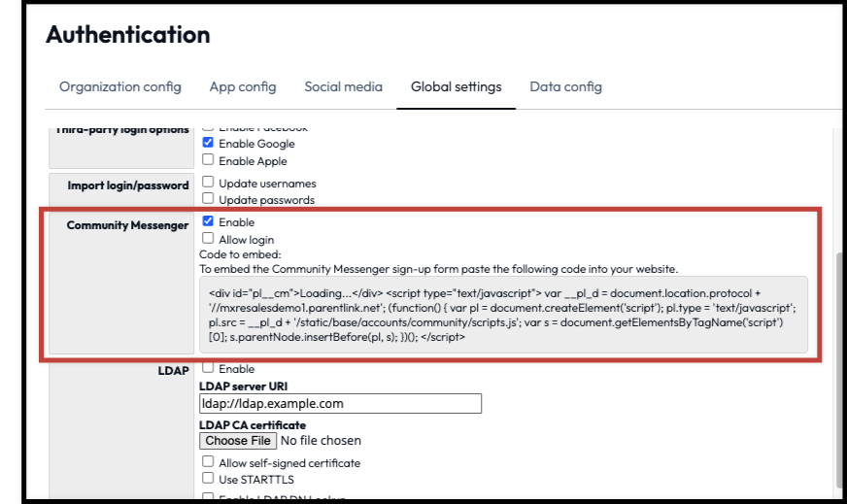847x504 pixels.
Task: Disable Community Messenger via Enable checkbox
Action: point(208,221)
